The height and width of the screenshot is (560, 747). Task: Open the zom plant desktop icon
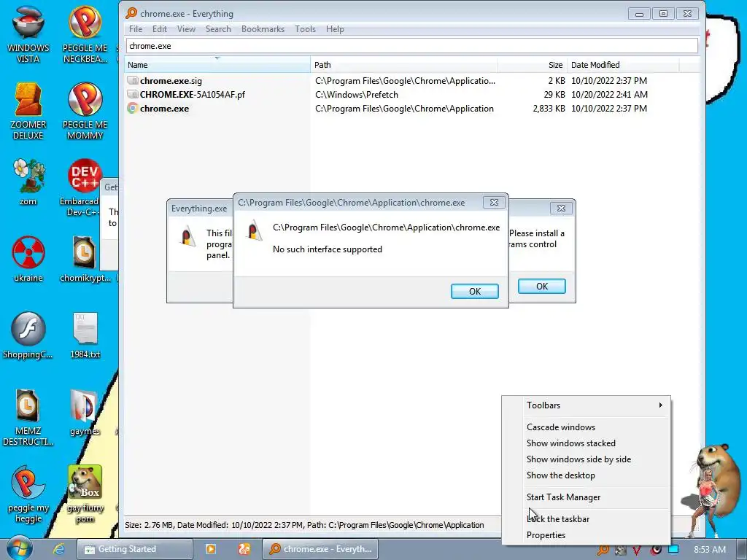pos(28,182)
